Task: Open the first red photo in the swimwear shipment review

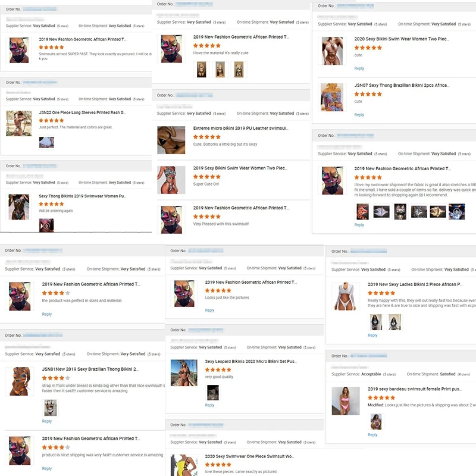Action: 362,212
